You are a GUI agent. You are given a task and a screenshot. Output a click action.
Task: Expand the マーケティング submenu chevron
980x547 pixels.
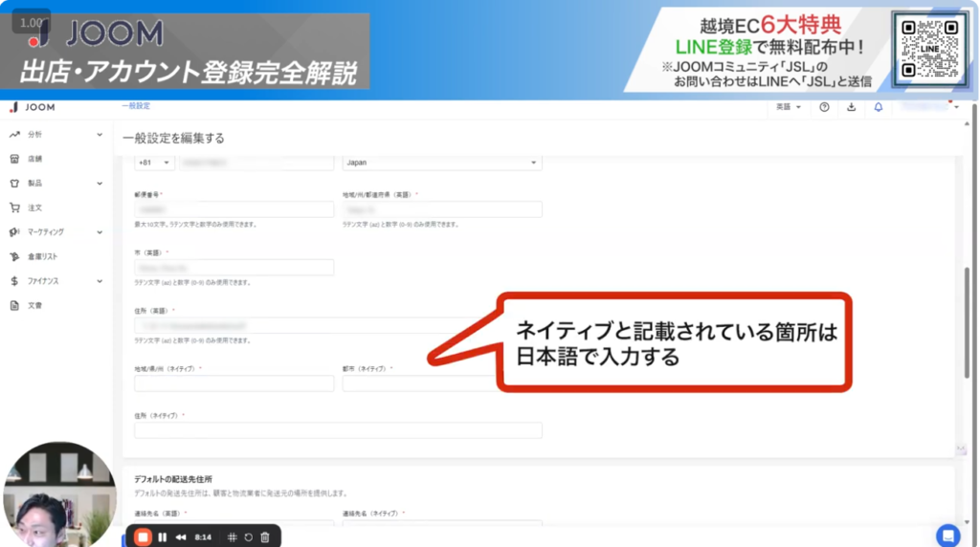[x=100, y=232]
